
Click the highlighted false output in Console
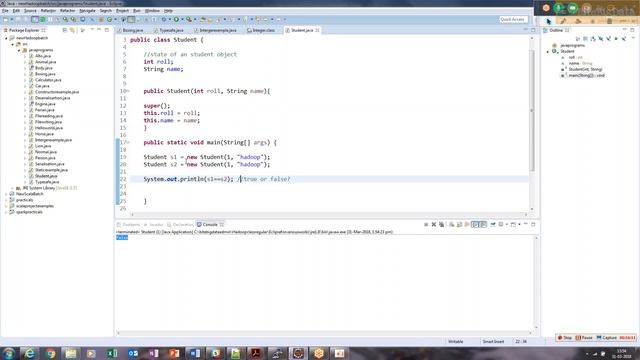pyautogui.click(x=122, y=238)
